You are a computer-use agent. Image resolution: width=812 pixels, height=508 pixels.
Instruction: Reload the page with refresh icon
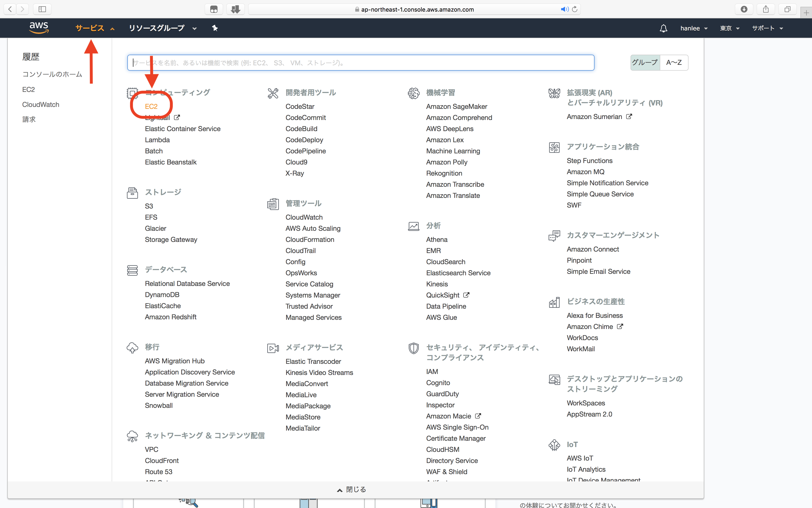click(575, 9)
